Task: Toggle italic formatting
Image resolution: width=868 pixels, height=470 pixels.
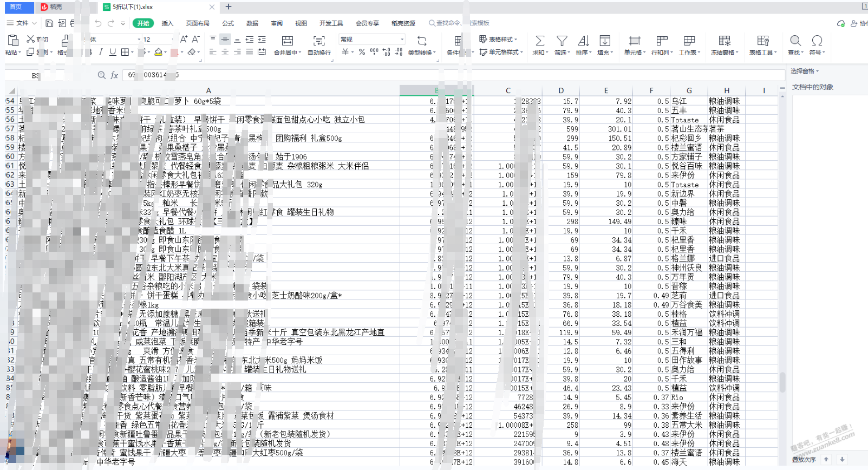Action: (101, 53)
